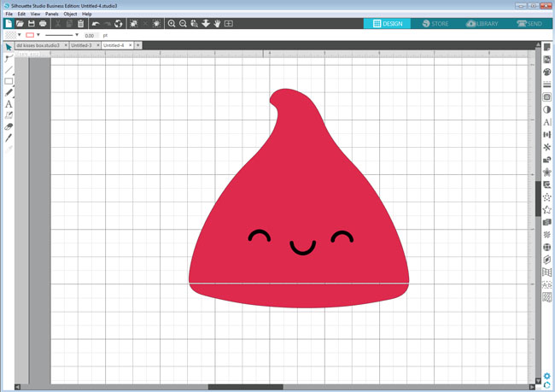Viewport: 555px width, 392px height.
Task: Expand the line style dropdown
Action: coord(77,35)
